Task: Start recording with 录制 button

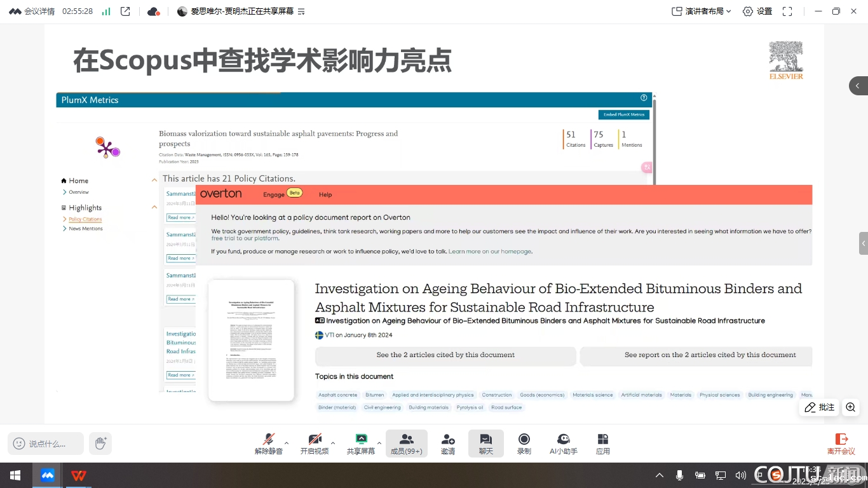Action: pyautogui.click(x=524, y=444)
